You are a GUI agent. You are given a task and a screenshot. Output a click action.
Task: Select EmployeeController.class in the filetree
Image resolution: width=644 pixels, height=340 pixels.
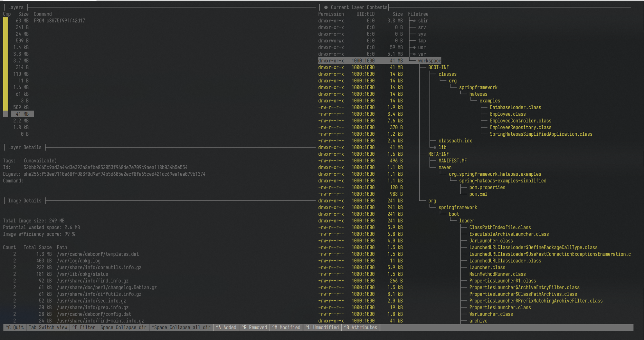(520, 121)
